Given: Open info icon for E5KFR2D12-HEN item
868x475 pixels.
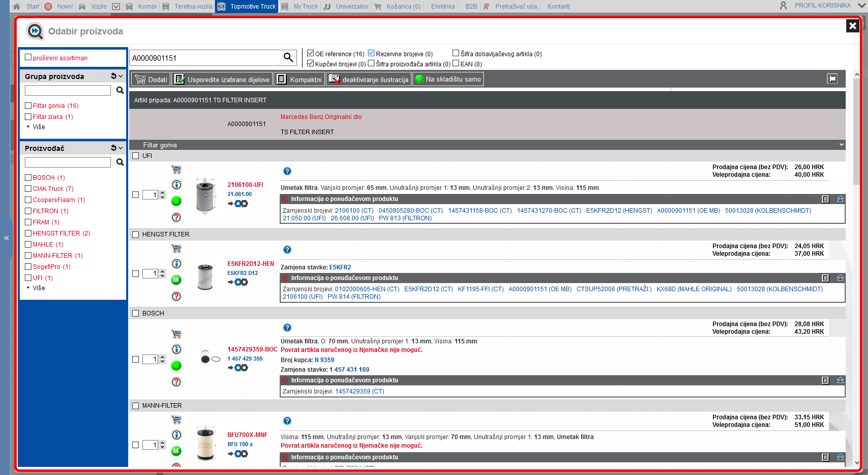Looking at the screenshot, I should pyautogui.click(x=176, y=264).
